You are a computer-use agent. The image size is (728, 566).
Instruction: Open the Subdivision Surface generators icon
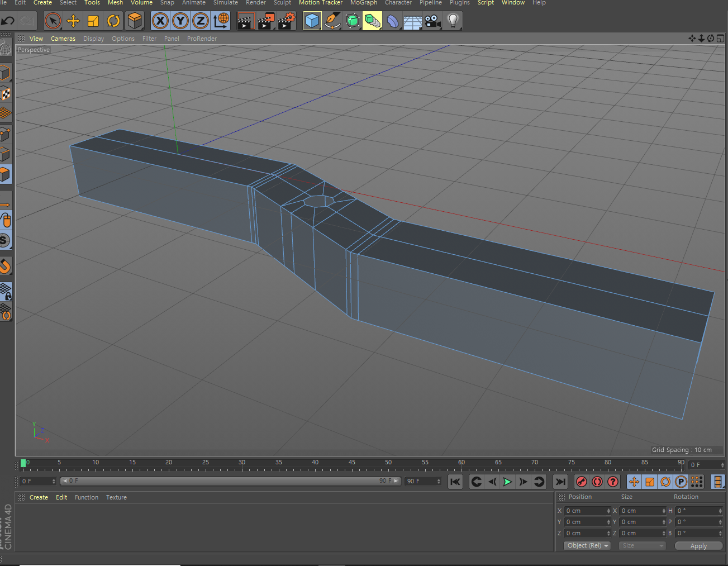point(353,21)
